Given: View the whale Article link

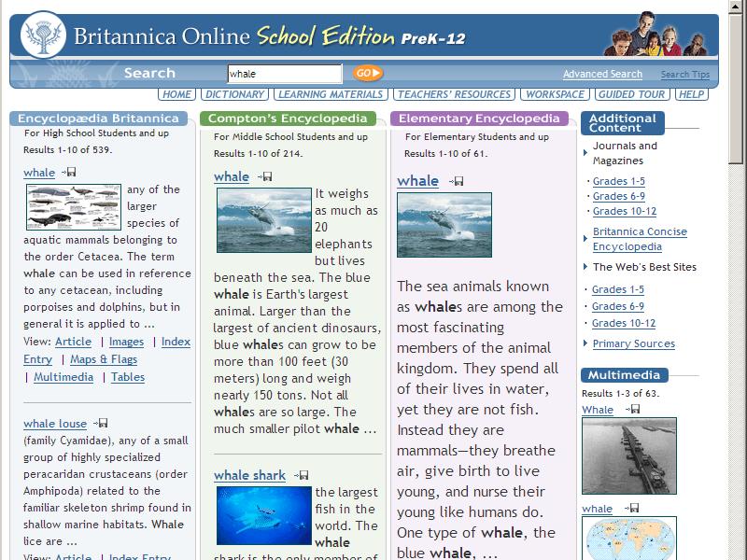Looking at the screenshot, I should click(x=74, y=342).
